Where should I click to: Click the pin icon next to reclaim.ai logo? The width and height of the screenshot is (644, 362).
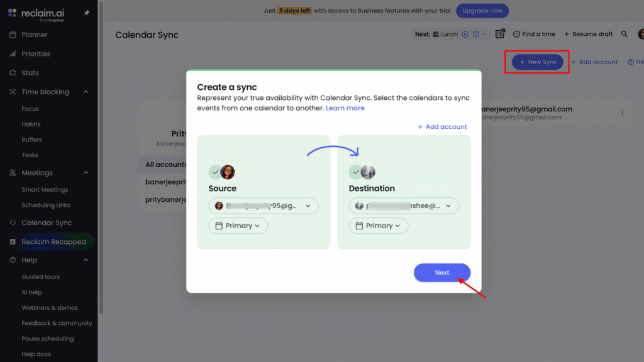point(86,11)
